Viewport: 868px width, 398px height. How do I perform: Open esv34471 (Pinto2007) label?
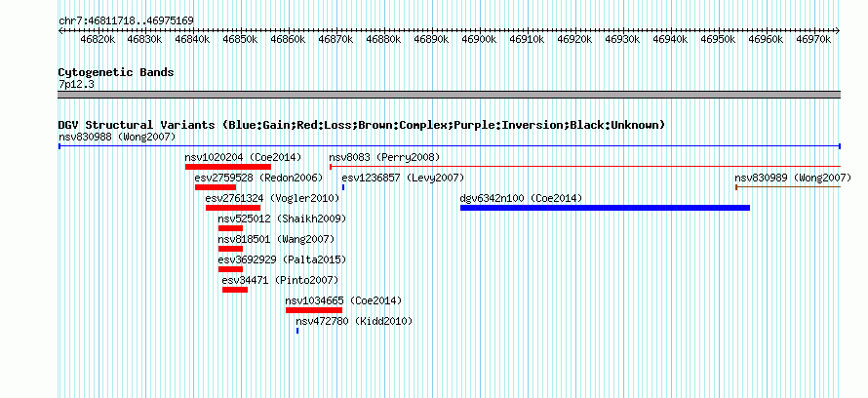(280, 281)
